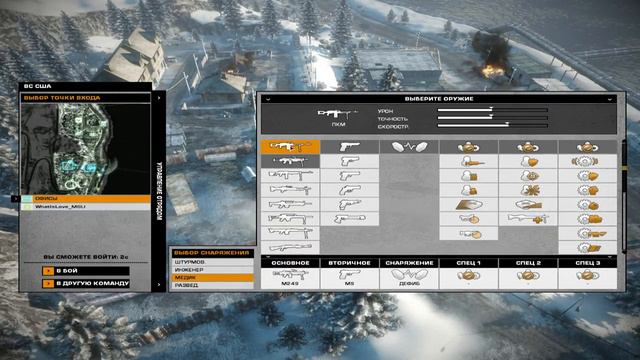This screenshot has height=360, width=640.
Task: Click the small arrow above СПЕЦ 3 header
Action: pyautogui.click(x=610, y=257)
